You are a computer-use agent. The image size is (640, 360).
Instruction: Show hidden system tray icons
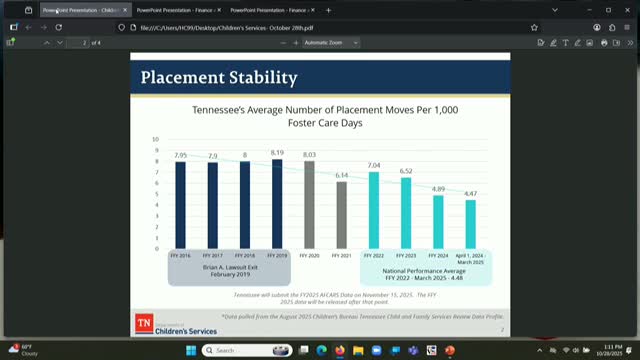540,350
